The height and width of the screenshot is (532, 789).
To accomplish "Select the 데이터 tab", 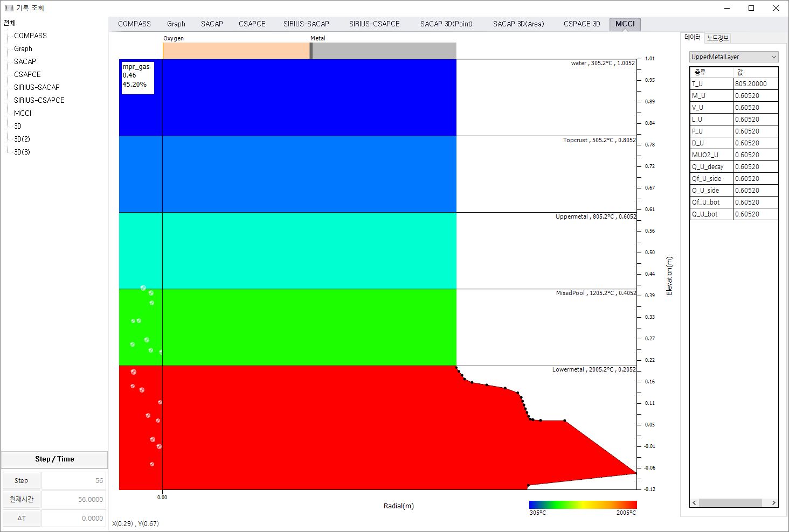I will pos(693,37).
